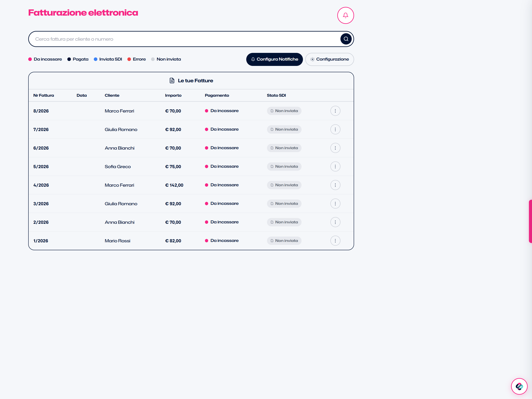532x399 pixels.
Task: Select invoice number 6/2026
Action: pyautogui.click(x=41, y=148)
